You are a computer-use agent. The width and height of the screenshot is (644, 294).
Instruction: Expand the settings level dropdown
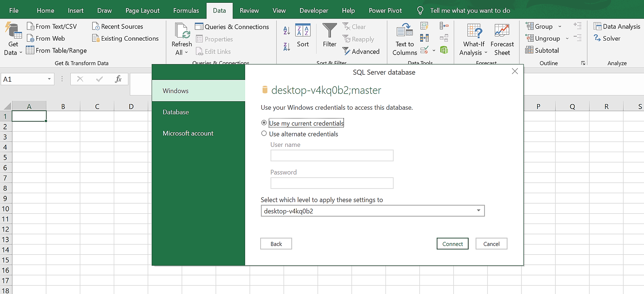pyautogui.click(x=478, y=211)
